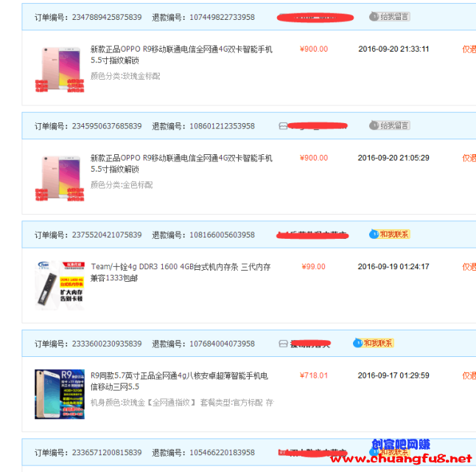Click timestamp 2016-09-20 21:33:11

coord(393,49)
